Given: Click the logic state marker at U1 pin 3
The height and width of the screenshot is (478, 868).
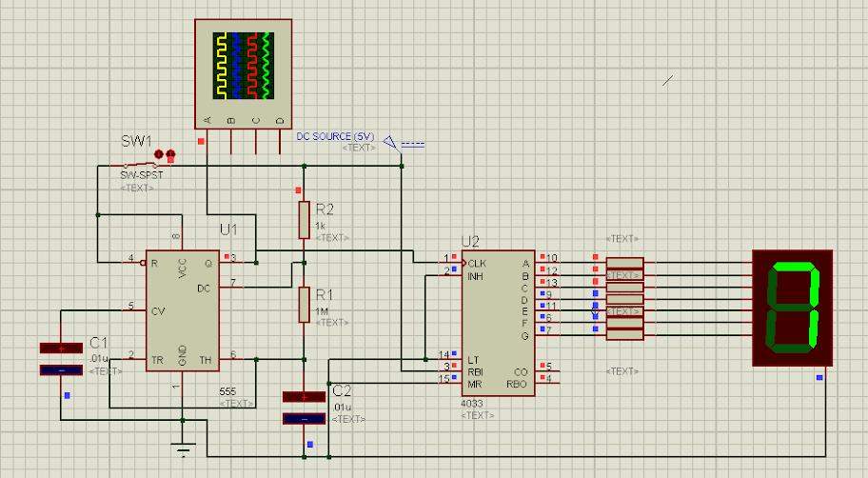Looking at the screenshot, I should click(227, 256).
